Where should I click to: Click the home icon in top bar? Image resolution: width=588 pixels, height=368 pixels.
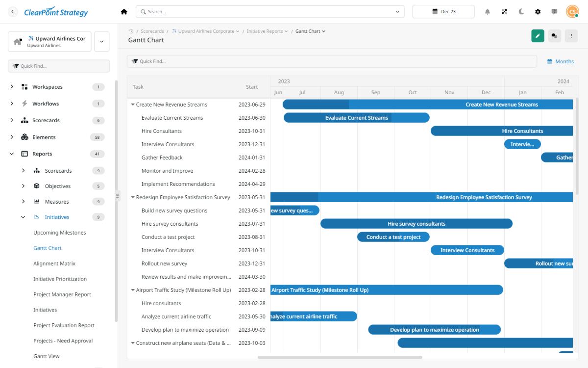(x=124, y=12)
